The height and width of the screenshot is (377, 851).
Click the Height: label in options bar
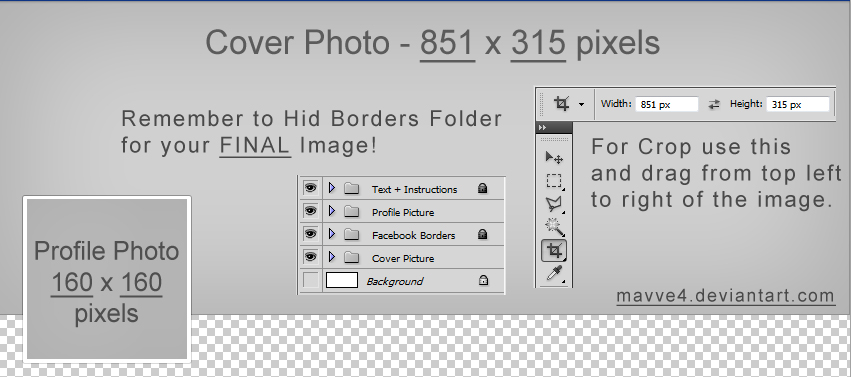[746, 104]
